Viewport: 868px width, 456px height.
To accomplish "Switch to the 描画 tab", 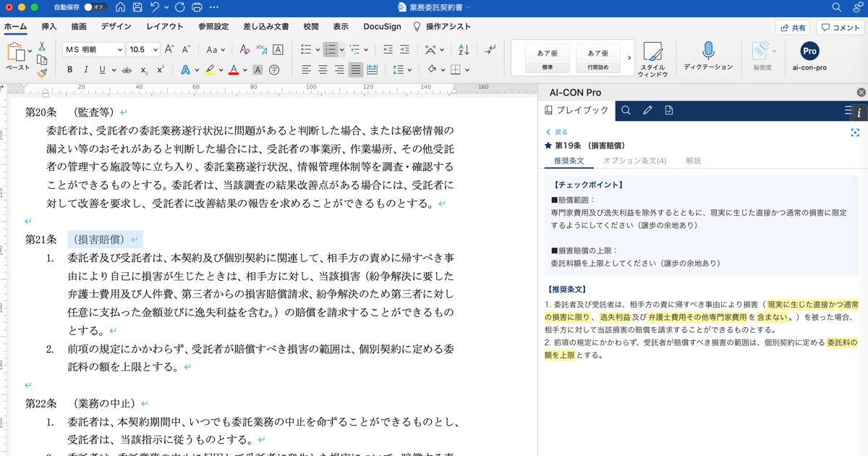I will click(x=79, y=27).
